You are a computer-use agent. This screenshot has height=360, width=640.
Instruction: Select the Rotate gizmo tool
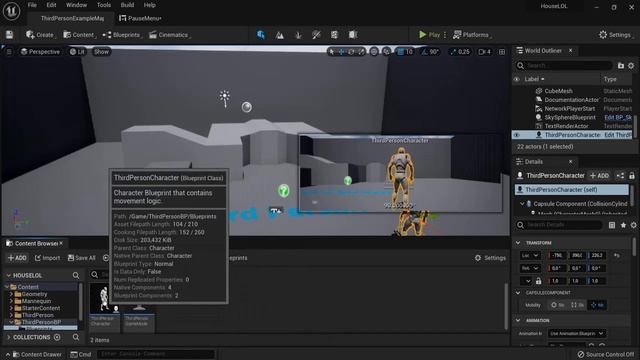[351, 52]
